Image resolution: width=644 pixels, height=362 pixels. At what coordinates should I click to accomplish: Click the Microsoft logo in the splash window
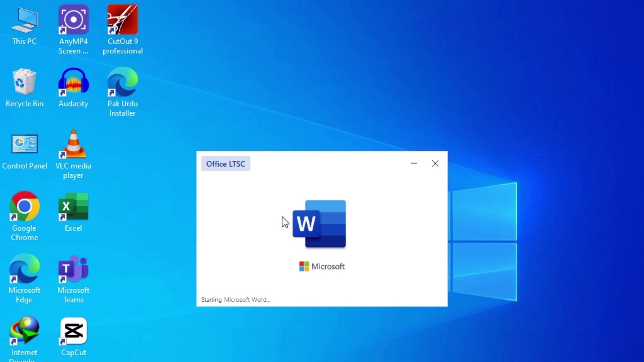(x=321, y=266)
